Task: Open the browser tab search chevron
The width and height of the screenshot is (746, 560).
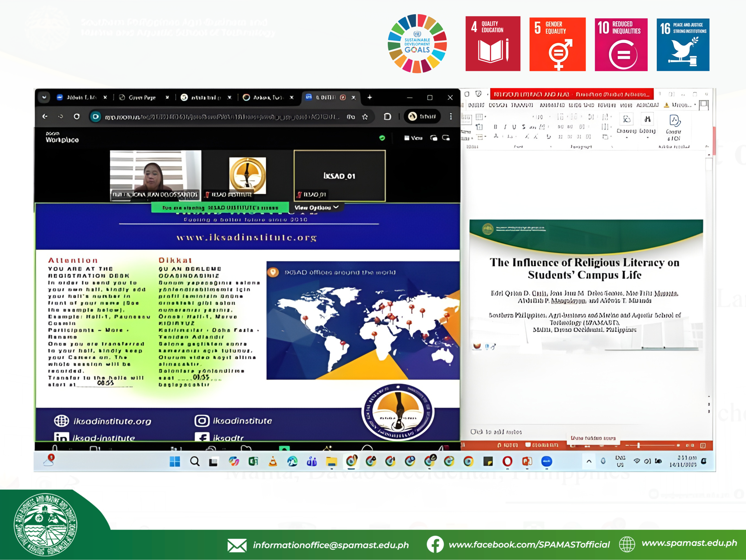Action: 44,97
